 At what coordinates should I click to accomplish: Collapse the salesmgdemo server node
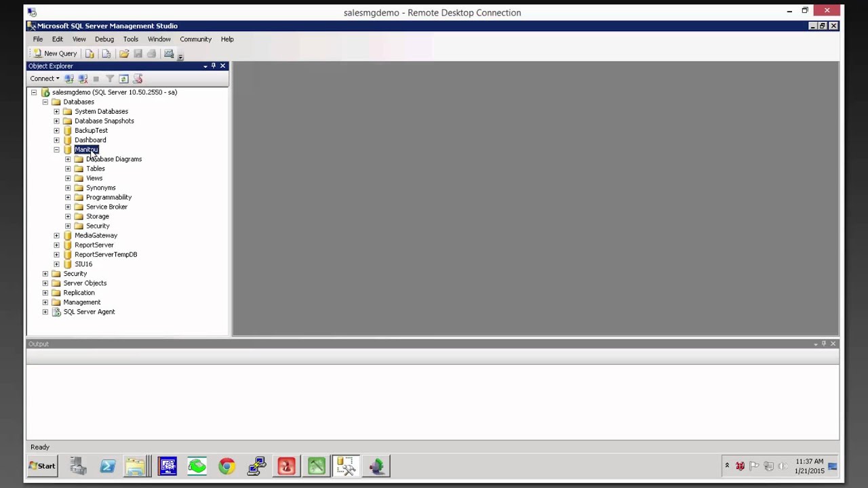point(34,92)
